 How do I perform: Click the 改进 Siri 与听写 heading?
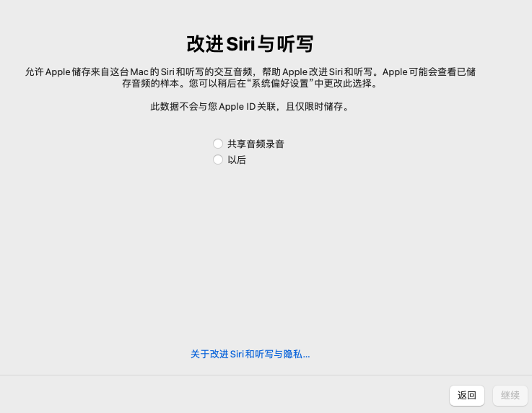[250, 44]
